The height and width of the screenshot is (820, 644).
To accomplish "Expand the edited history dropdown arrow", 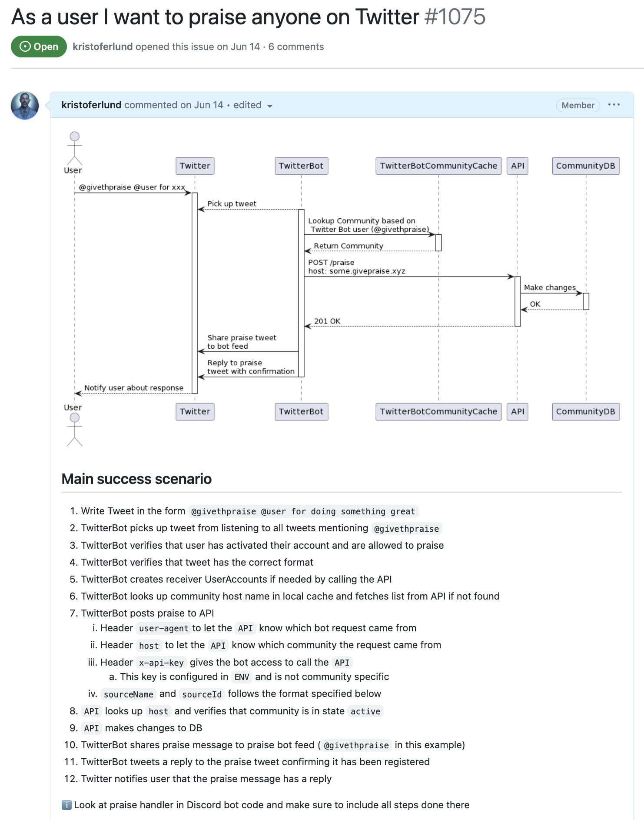I will 269,106.
